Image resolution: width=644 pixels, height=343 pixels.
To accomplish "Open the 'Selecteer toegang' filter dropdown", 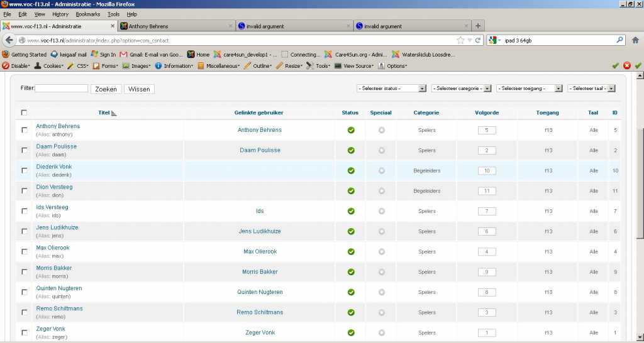I will pos(530,89).
